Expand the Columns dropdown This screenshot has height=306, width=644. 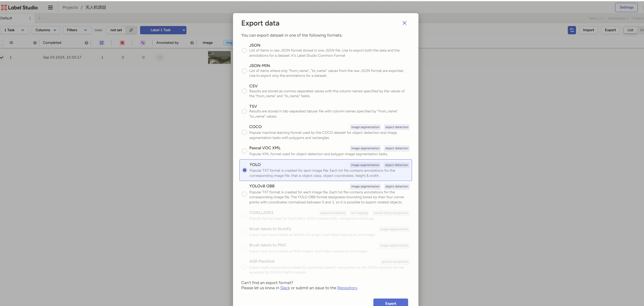(46, 30)
